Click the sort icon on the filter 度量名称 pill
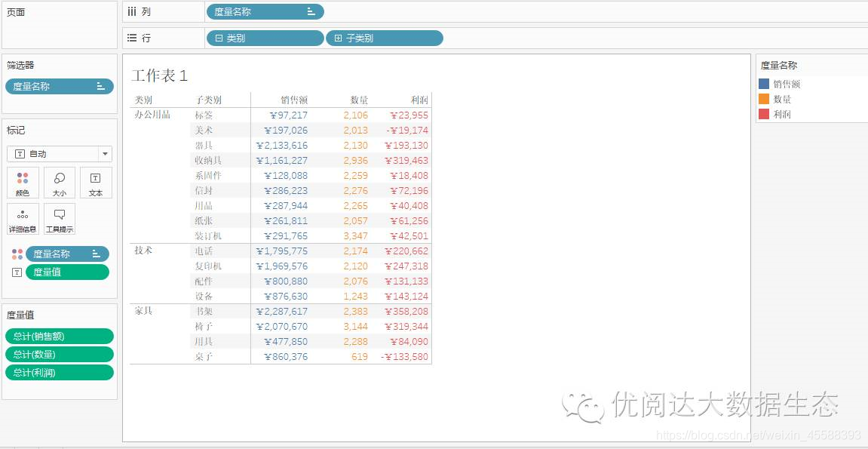 [x=101, y=86]
